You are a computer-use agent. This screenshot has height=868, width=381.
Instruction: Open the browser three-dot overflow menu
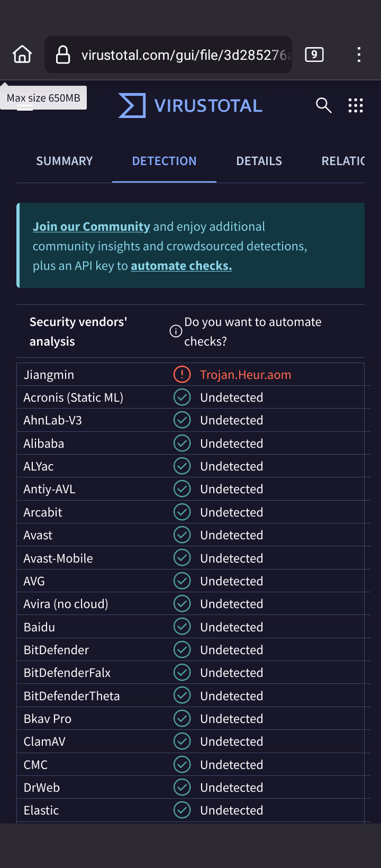[x=359, y=55]
